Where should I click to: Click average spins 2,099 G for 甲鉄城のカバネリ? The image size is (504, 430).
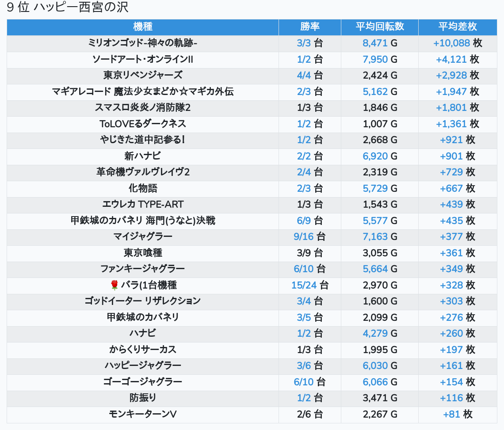coord(380,317)
